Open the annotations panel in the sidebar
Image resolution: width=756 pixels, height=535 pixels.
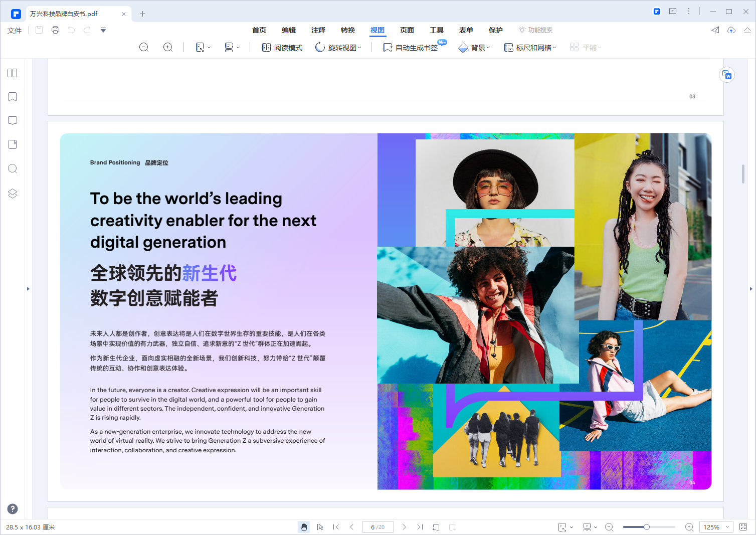pos(12,120)
